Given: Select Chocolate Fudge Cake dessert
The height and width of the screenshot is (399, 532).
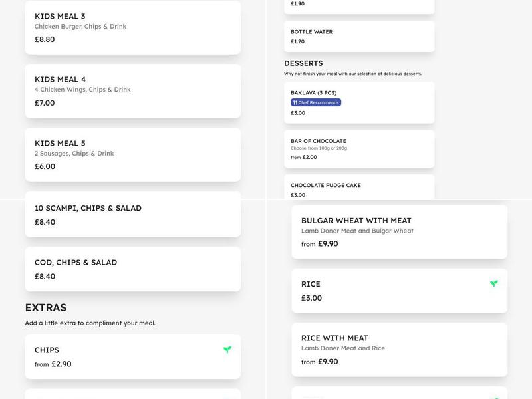Looking at the screenshot, I should (x=359, y=188).
